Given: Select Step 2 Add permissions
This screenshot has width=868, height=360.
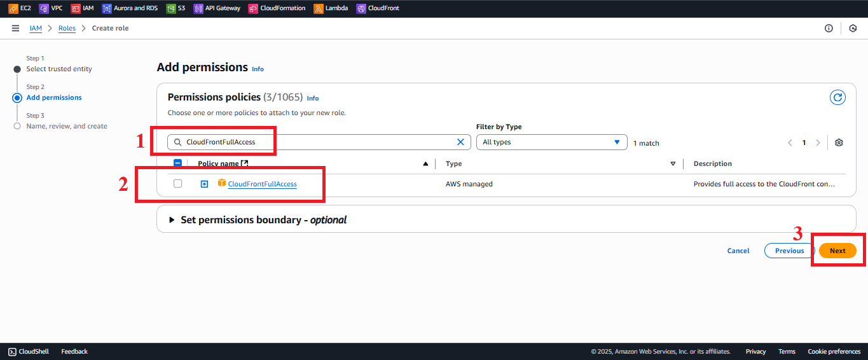Looking at the screenshot, I should (x=54, y=97).
